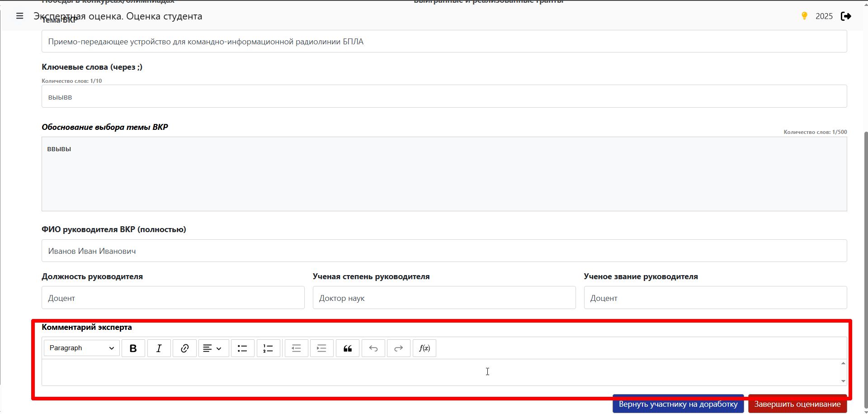Insert a link in comment editor

[x=184, y=348]
